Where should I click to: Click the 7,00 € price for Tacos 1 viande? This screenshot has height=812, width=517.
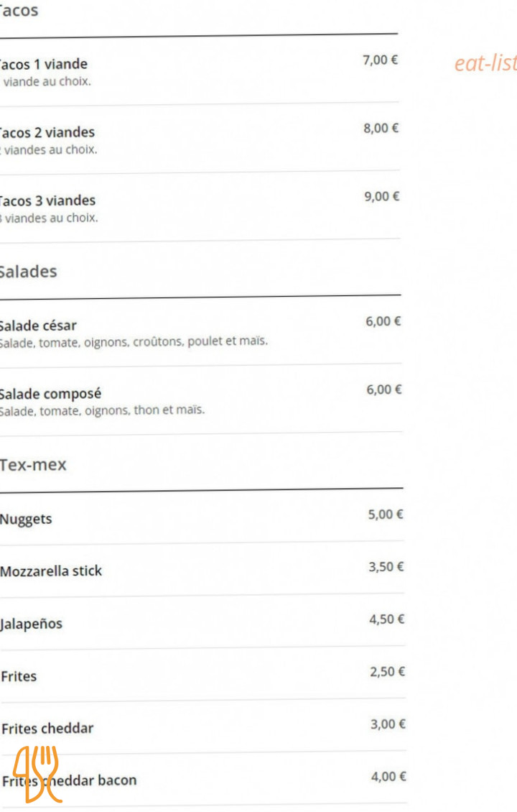[x=381, y=60]
